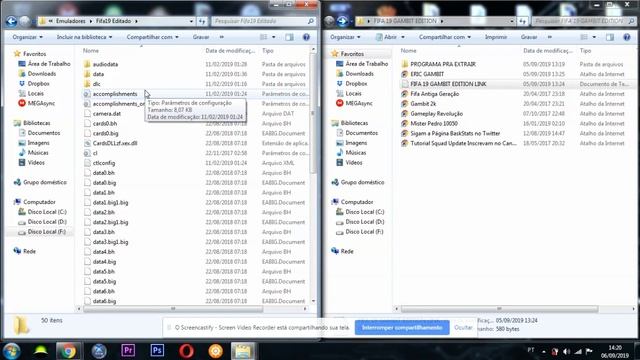Show more toolbar commands in right window
The image size is (640, 360).
(x=550, y=37)
